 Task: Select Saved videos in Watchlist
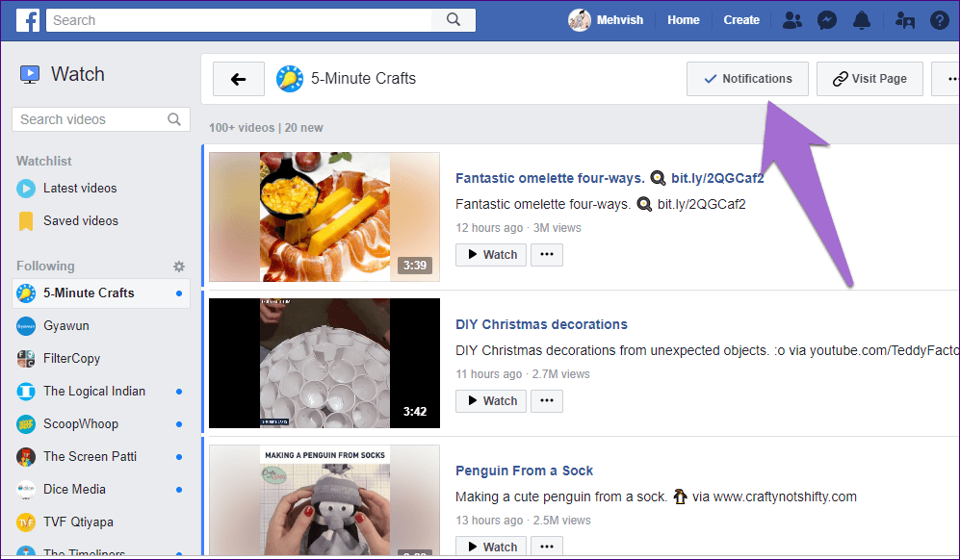81,221
